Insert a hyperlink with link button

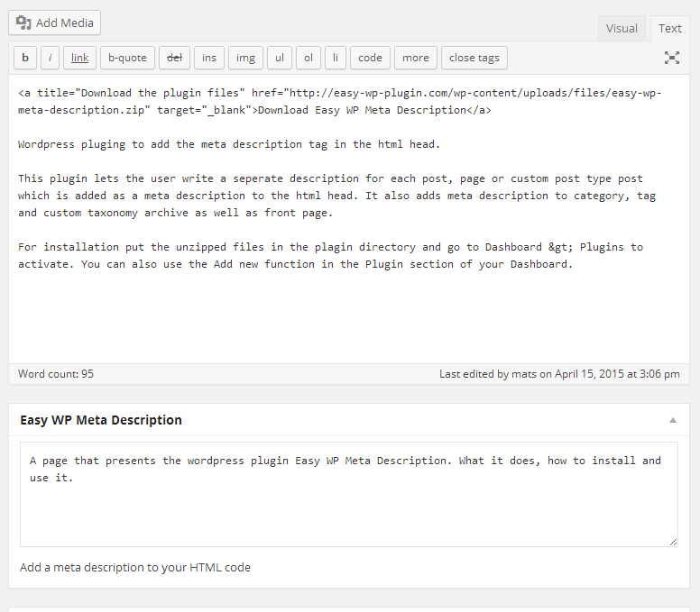79,58
